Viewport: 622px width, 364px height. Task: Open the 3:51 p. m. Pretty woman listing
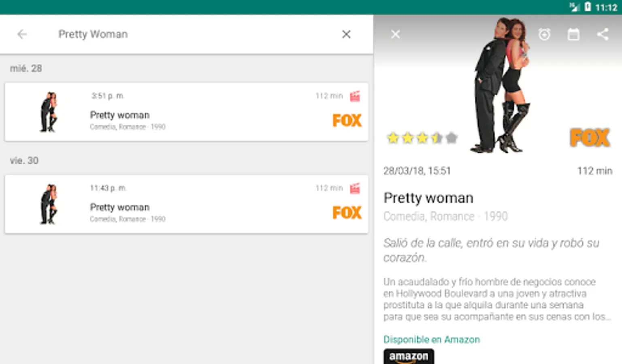pyautogui.click(x=187, y=112)
